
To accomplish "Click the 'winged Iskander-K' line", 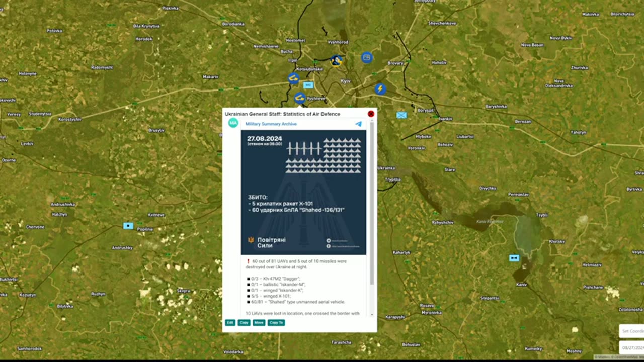I will coord(274,290).
